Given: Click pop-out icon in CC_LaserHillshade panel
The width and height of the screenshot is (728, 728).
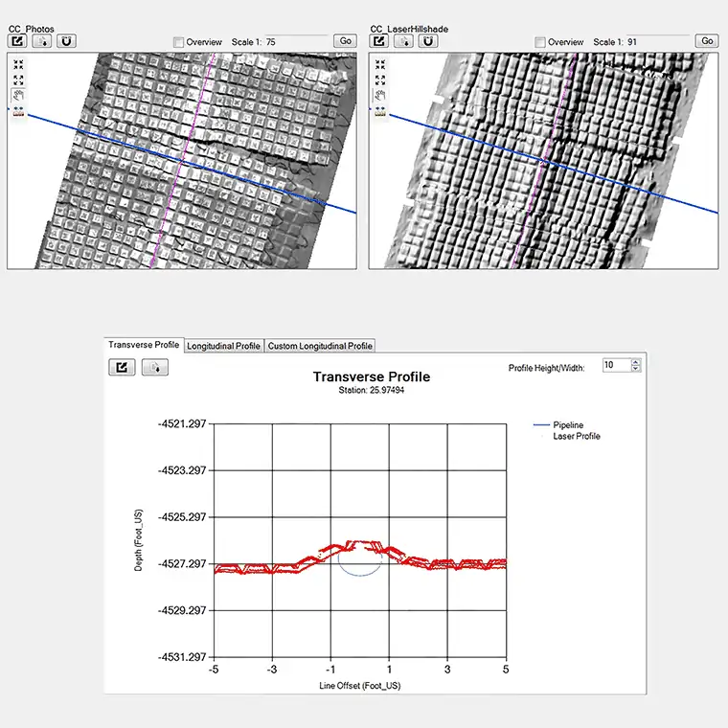Looking at the screenshot, I should tap(379, 41).
